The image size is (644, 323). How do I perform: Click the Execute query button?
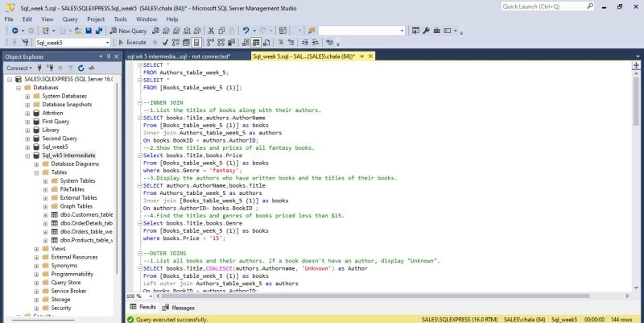[133, 42]
